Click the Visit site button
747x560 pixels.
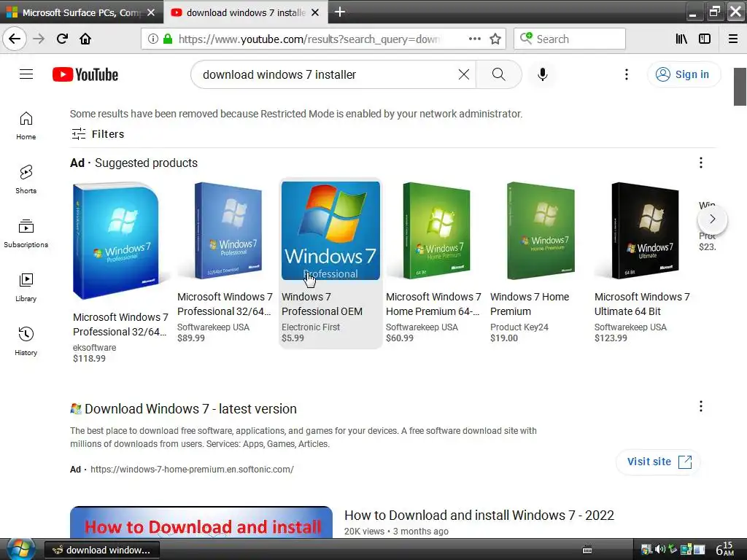[659, 462]
